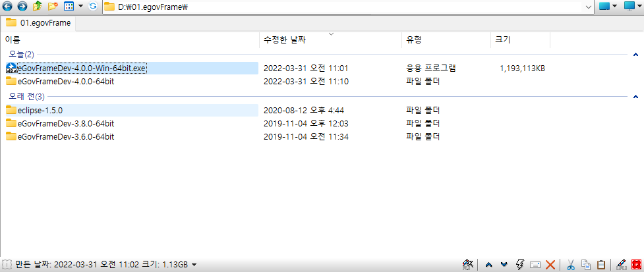Screen dimensions: 644x272
Task: Copy with the two-pages icon
Action: pos(586,264)
